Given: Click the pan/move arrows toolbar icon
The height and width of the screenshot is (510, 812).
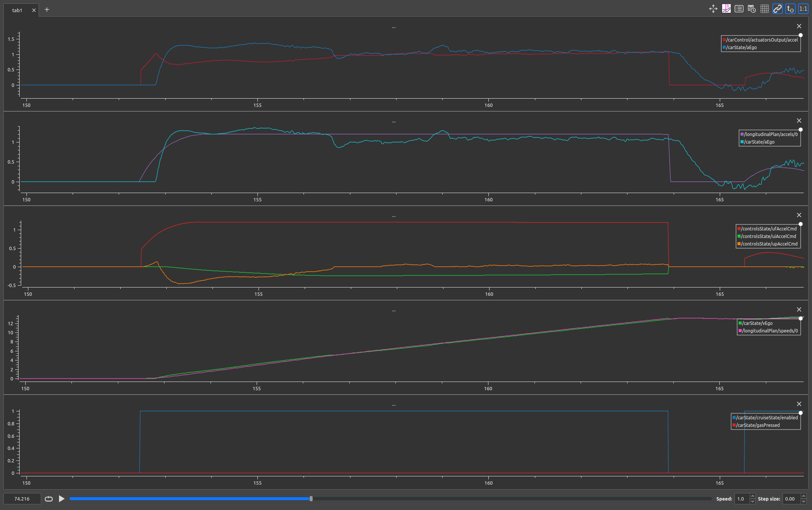Looking at the screenshot, I should click(713, 9).
